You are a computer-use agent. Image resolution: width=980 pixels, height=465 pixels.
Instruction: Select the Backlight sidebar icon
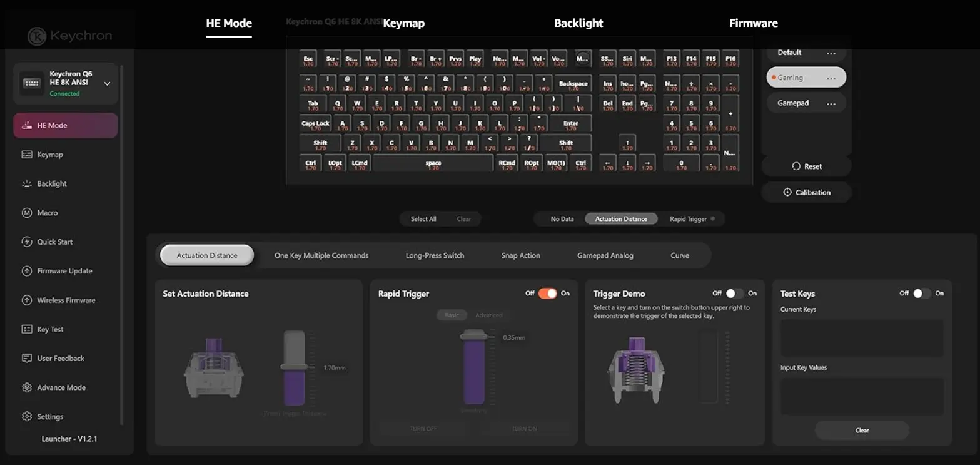pos(27,183)
